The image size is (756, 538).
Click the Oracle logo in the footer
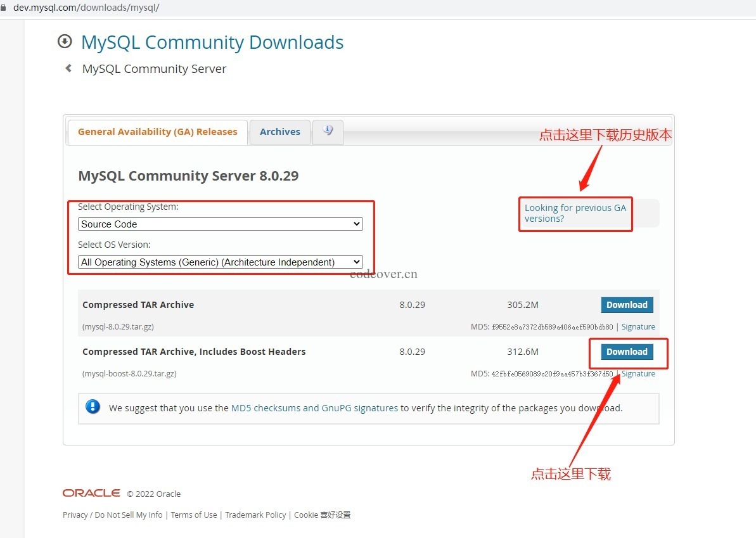coord(91,493)
